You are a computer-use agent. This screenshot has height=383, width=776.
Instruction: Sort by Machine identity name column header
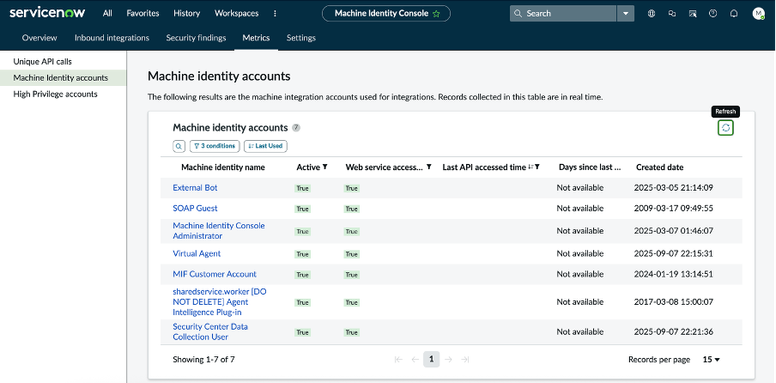(x=223, y=167)
